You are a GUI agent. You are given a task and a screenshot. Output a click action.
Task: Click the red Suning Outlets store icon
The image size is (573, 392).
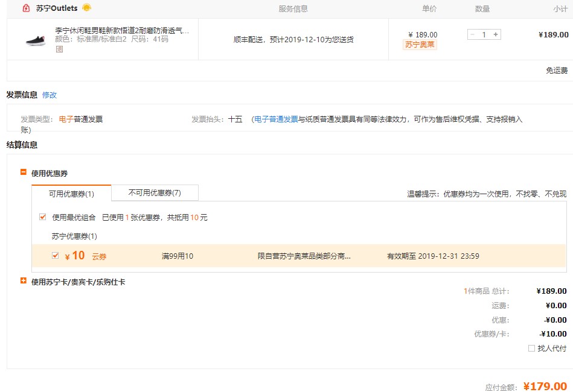tap(26, 8)
